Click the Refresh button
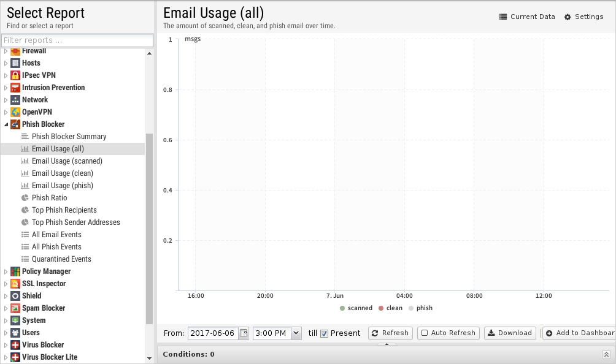This screenshot has height=364, width=616. click(390, 333)
